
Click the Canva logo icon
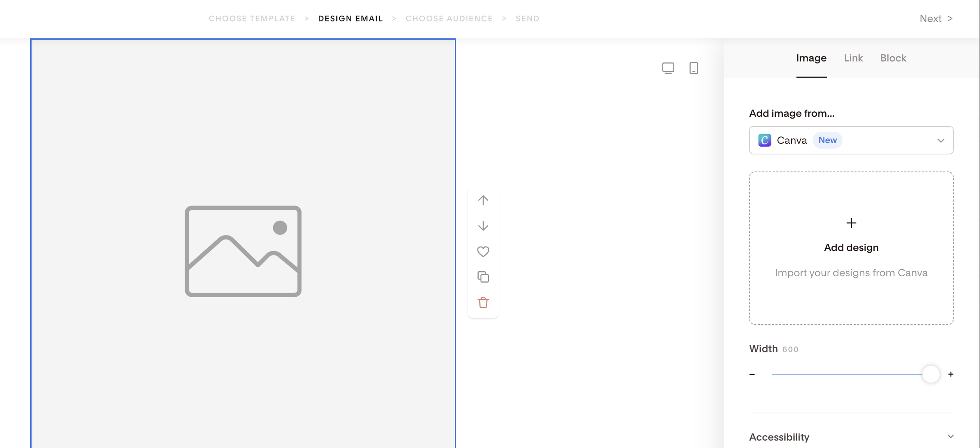pyautogui.click(x=764, y=140)
